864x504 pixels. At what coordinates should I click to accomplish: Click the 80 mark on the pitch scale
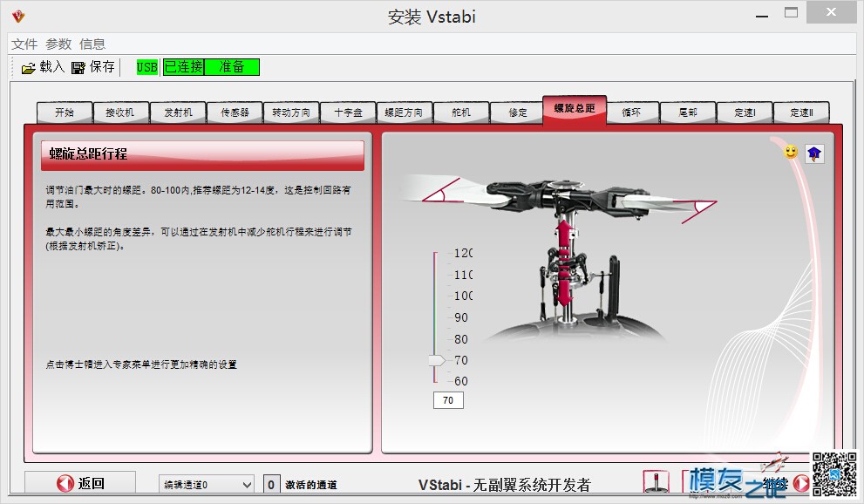coord(461,339)
